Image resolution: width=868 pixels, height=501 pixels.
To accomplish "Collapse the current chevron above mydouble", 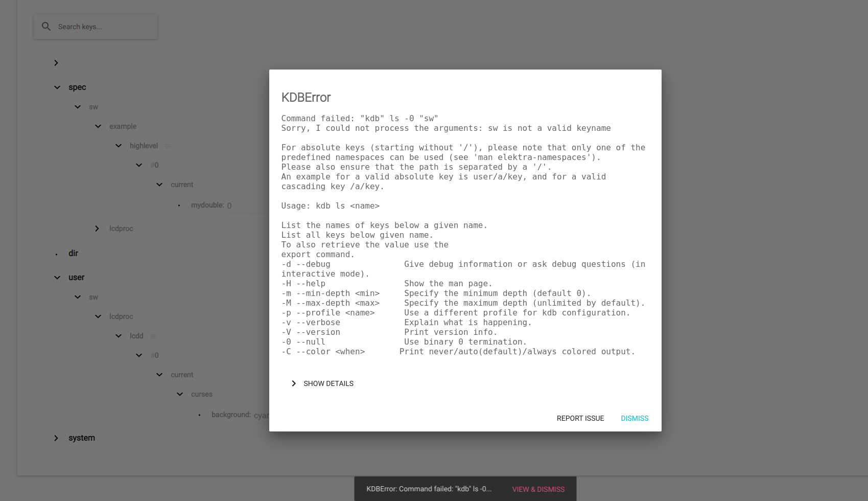I will (159, 185).
